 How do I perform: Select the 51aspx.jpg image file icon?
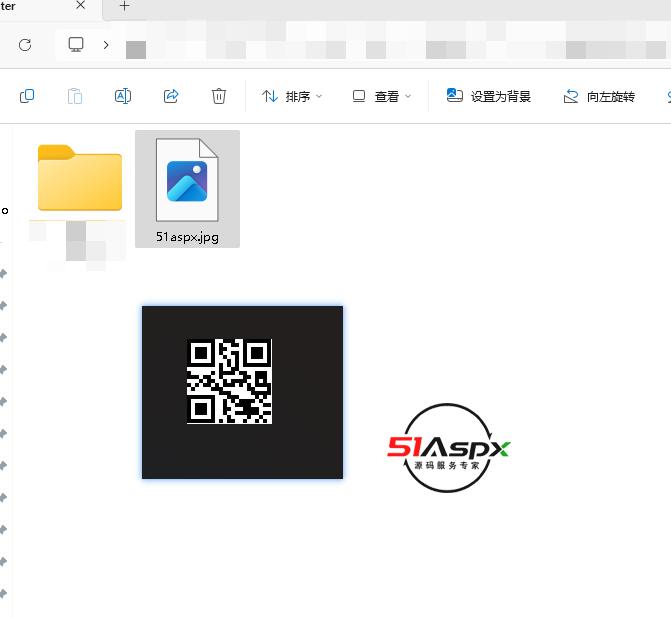tap(187, 180)
